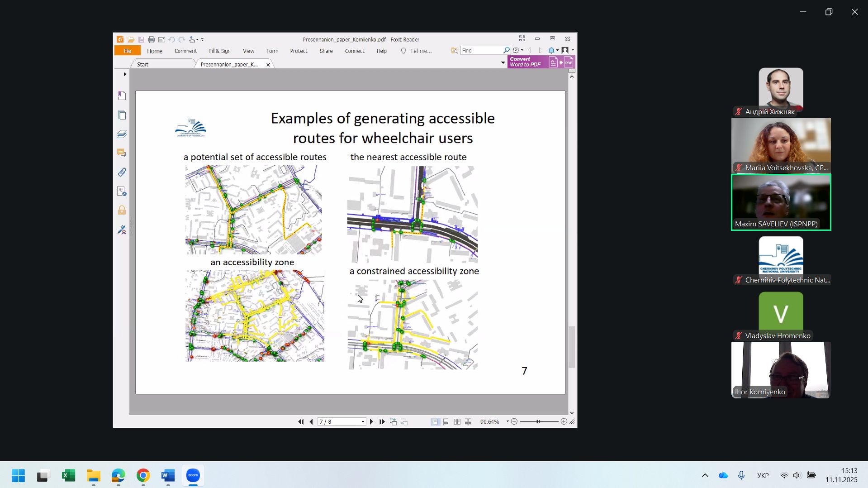Go to the last page button
Screen dimensions: 868x488
point(382,421)
